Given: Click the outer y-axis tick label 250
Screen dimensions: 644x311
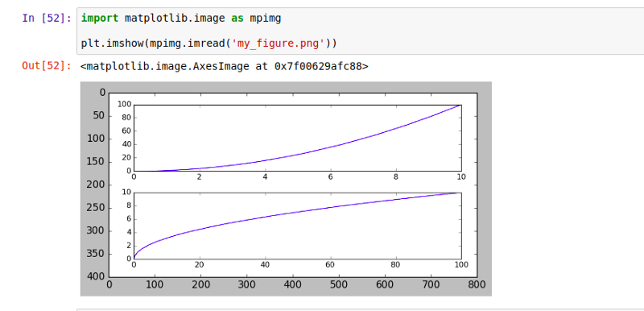Looking at the screenshot, I should (97, 208).
